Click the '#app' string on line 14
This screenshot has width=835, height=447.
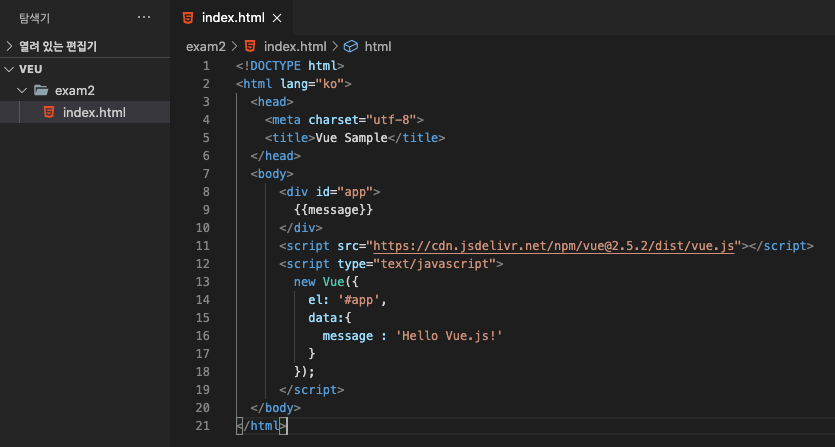coord(358,300)
